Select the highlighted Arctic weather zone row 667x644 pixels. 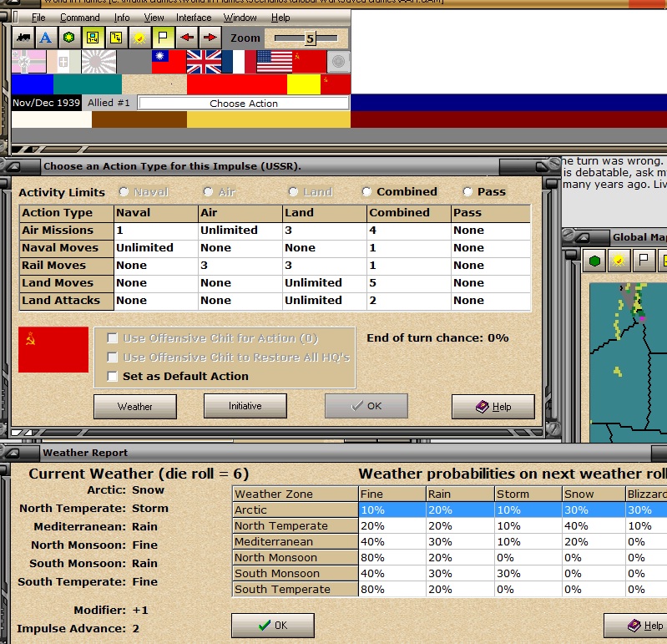pyautogui.click(x=450, y=510)
